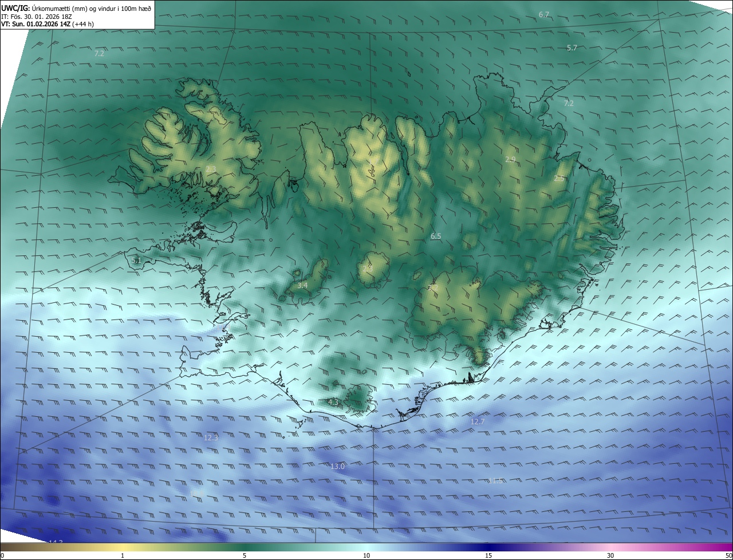
Task: Pick the dark blue colorbar segment above 15
Action: pyautogui.click(x=488, y=547)
